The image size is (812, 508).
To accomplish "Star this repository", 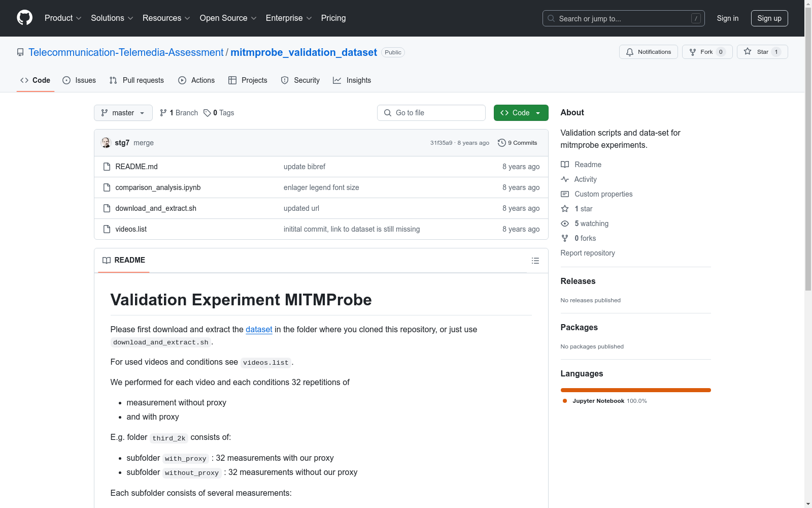I will (x=762, y=52).
